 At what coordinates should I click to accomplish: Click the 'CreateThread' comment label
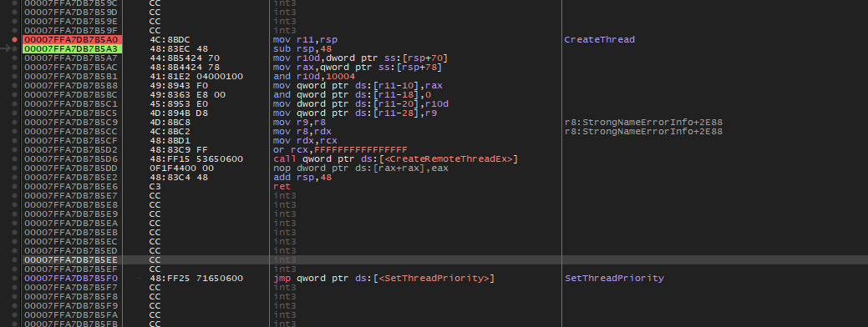coord(600,40)
